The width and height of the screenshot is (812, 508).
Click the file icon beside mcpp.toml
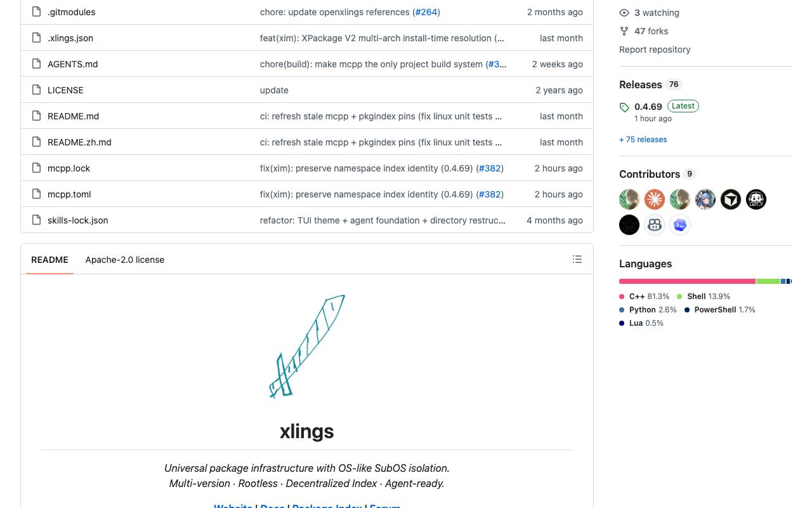pyautogui.click(x=36, y=194)
